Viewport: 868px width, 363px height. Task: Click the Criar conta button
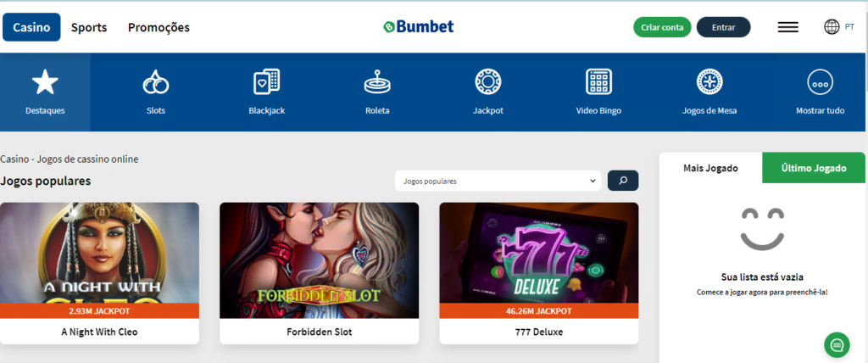pos(662,27)
